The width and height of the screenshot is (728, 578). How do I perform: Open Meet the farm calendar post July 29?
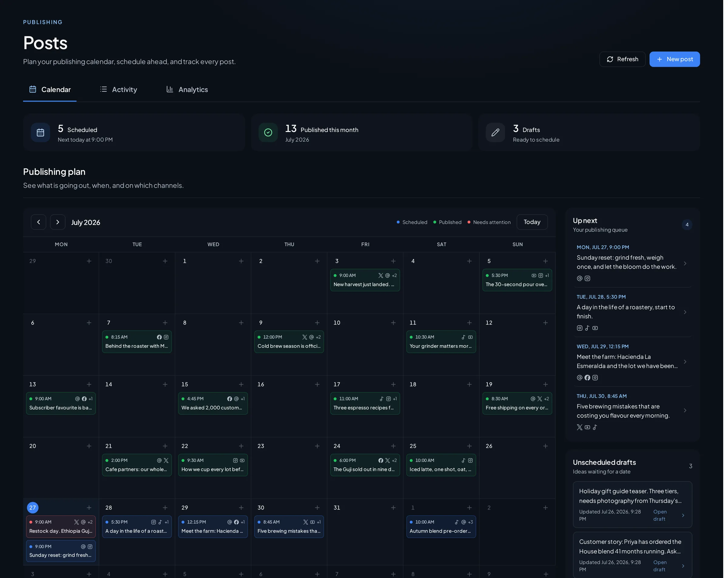(x=213, y=527)
